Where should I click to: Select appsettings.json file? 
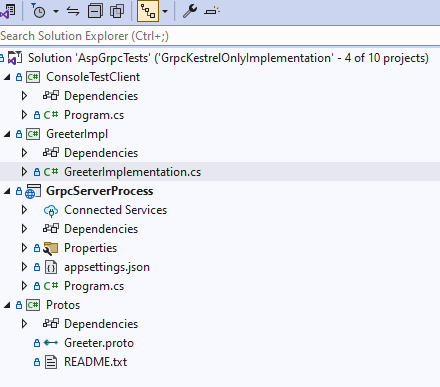(x=107, y=267)
